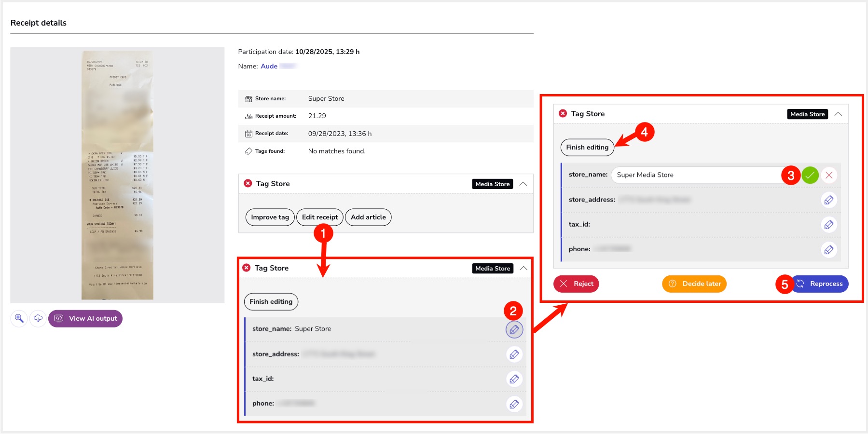Collapse the bottom Tag Store editing panel
Image resolution: width=868 pixels, height=434 pixels.
click(523, 268)
